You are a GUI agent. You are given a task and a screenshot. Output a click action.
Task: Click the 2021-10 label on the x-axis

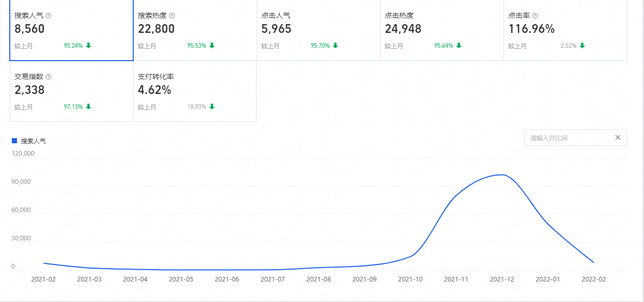[410, 279]
